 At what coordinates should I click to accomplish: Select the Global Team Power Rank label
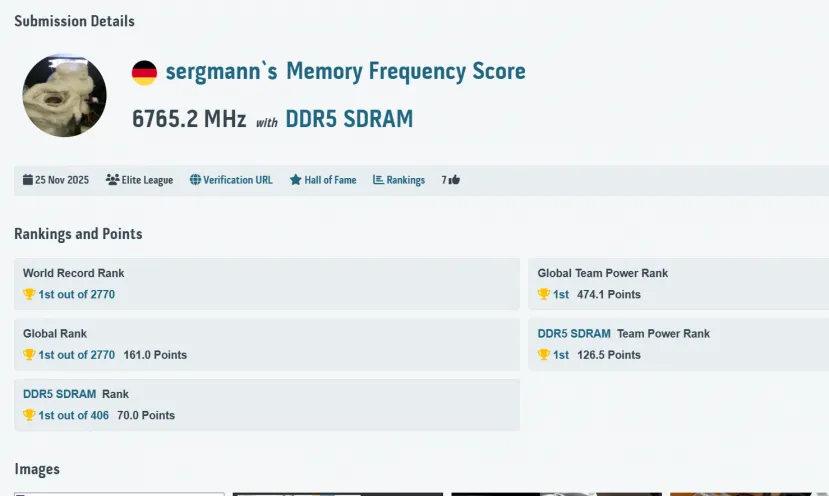click(x=603, y=273)
